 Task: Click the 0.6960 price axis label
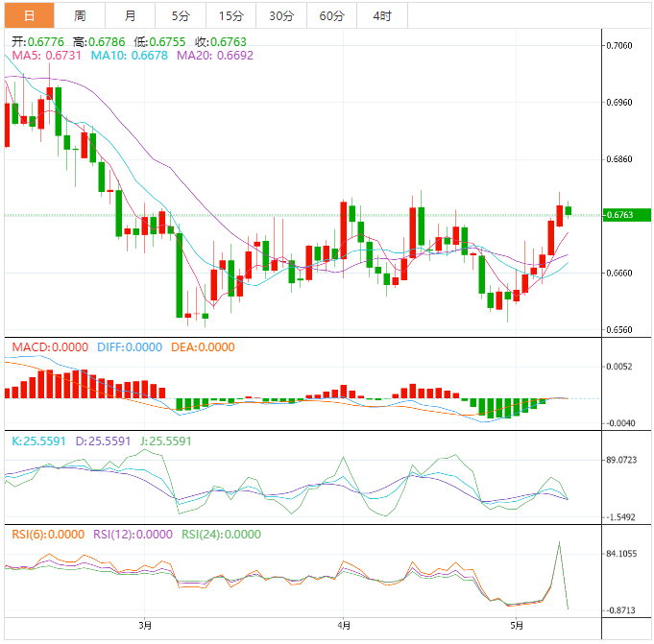(x=619, y=102)
